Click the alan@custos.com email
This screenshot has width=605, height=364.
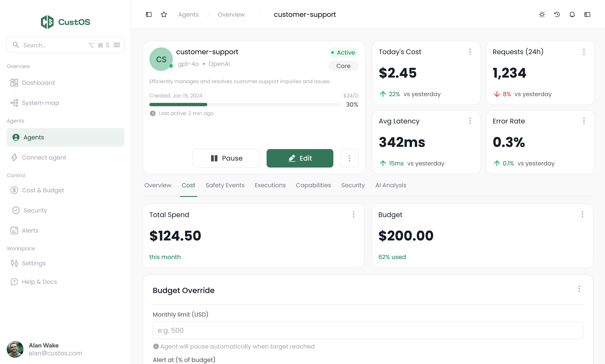click(x=55, y=353)
